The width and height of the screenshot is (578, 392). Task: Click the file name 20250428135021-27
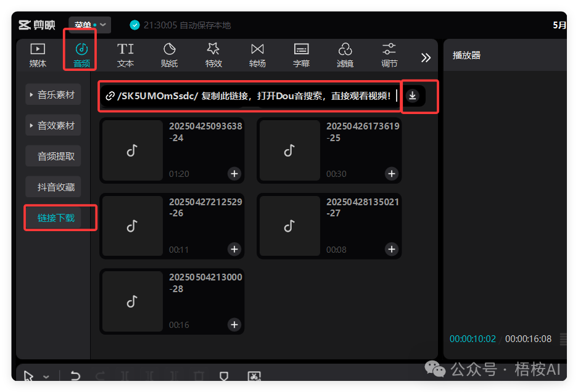click(x=363, y=208)
